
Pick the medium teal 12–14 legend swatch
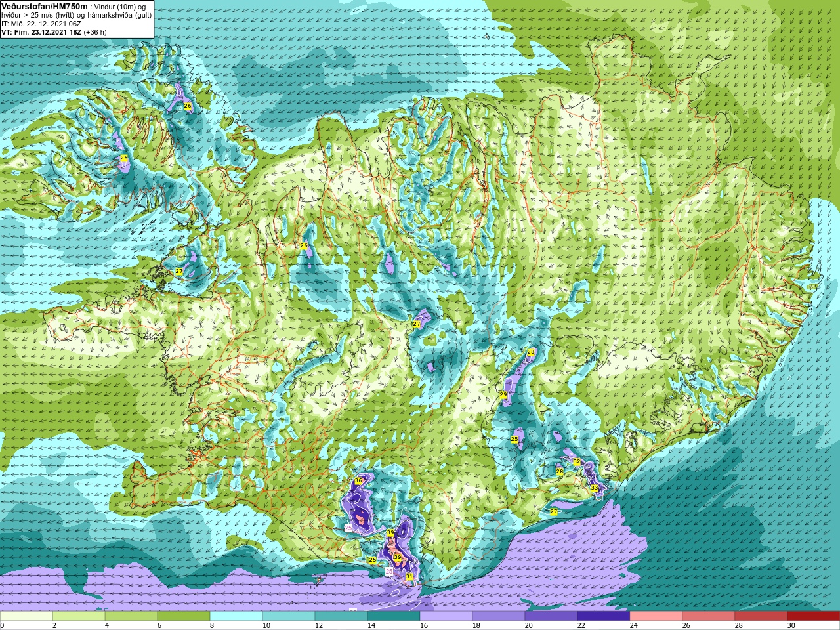click(x=341, y=616)
